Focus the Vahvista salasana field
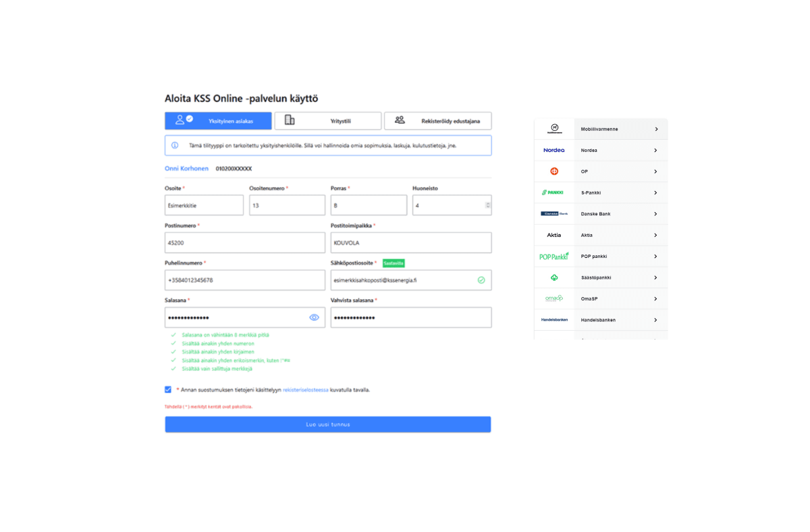 [x=410, y=318]
